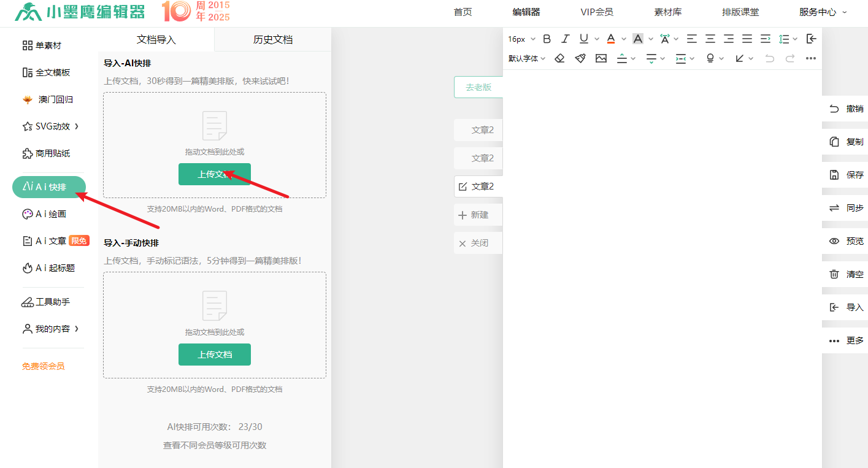
Task: Switch to the 历史文档 tab
Action: pos(273,39)
